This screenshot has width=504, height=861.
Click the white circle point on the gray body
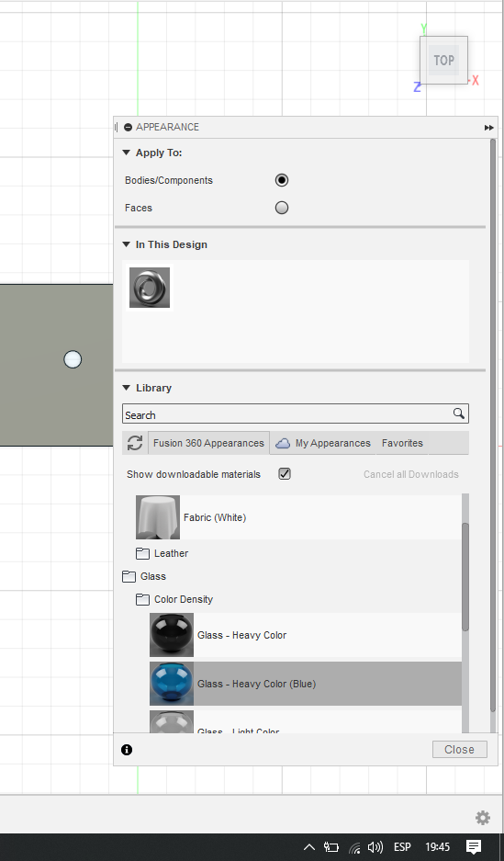(x=73, y=359)
